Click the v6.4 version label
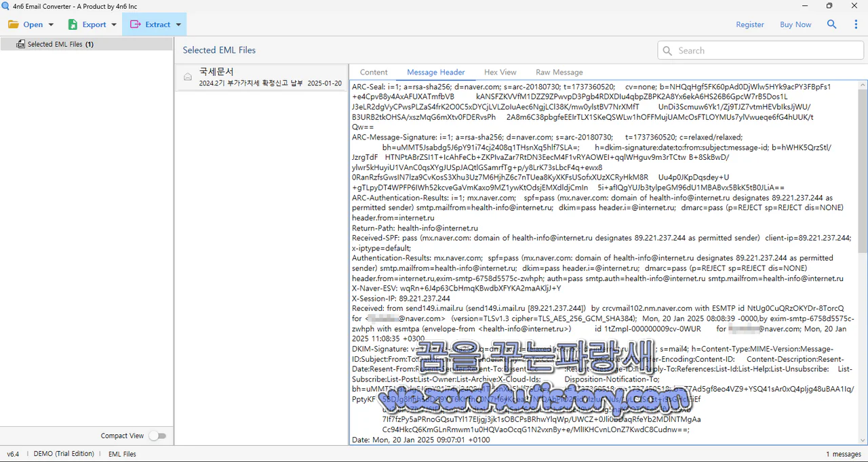Screen dimensions: 868x462 [x=13, y=454]
